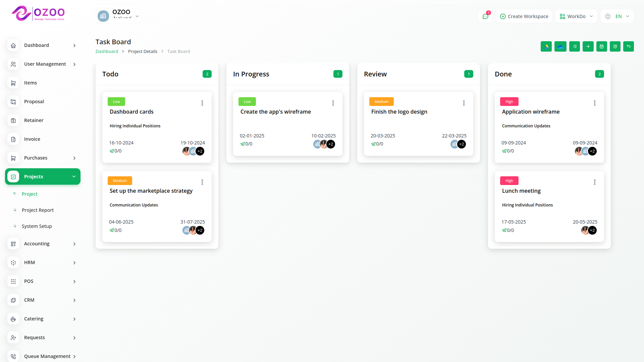Open options menu on Lunch meeting task

(594, 182)
